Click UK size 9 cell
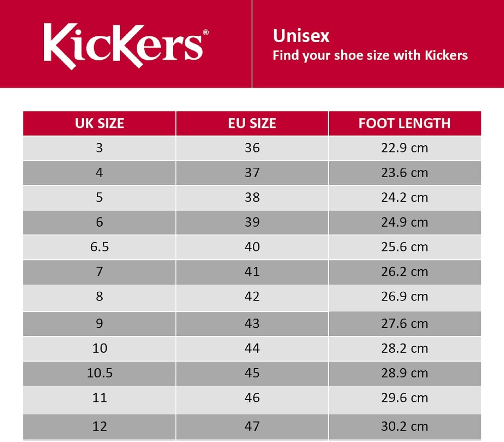504x442 pixels. pos(99,324)
